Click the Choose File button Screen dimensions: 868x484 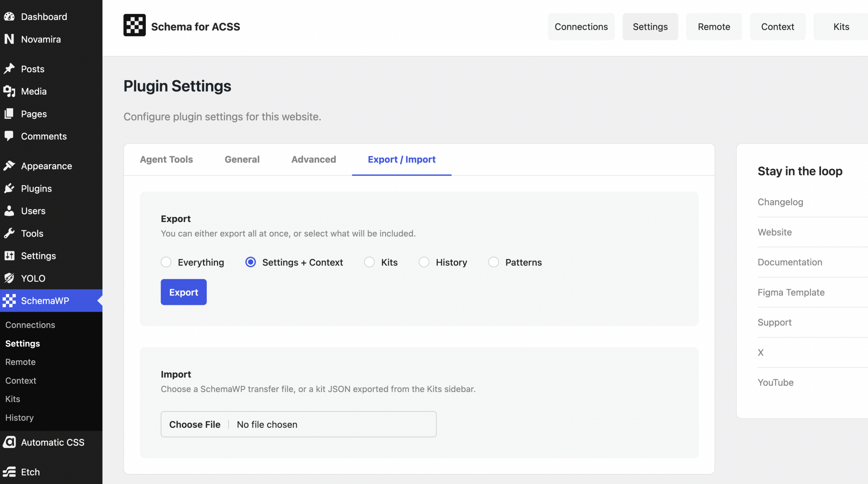point(195,424)
